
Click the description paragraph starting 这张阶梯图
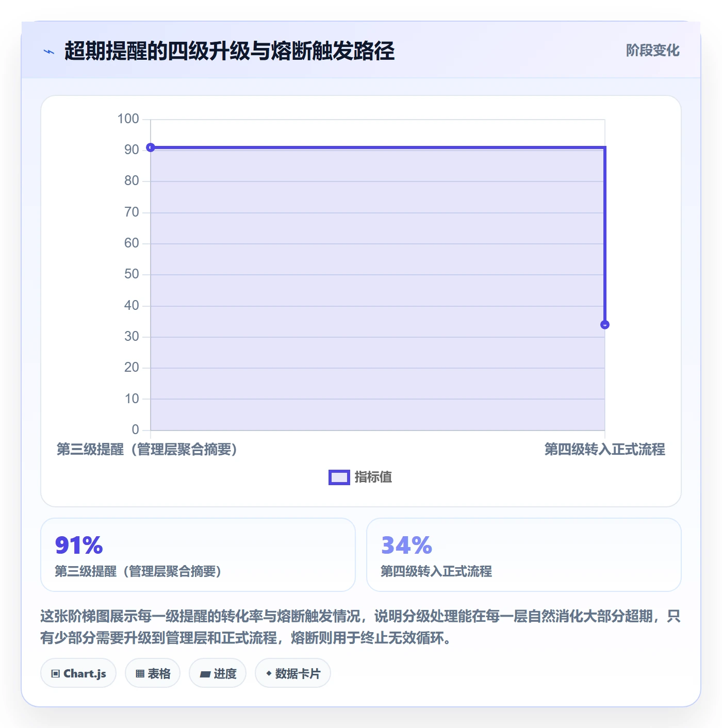[361, 627]
